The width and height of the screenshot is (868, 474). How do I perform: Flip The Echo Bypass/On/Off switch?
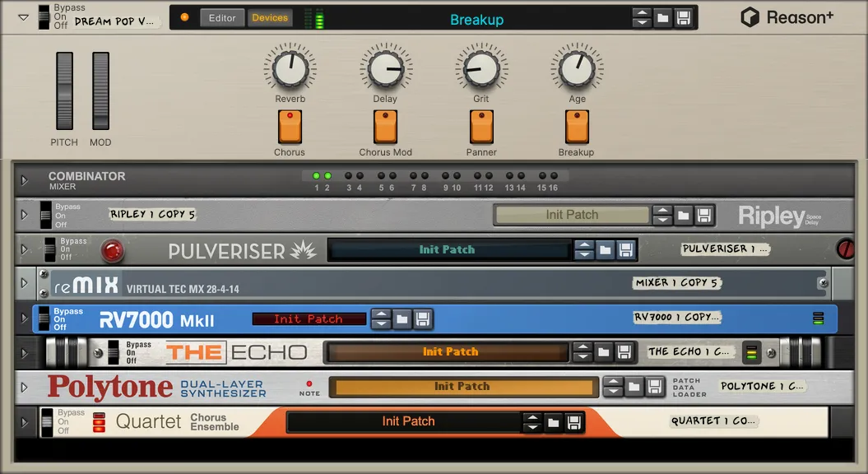pos(114,352)
